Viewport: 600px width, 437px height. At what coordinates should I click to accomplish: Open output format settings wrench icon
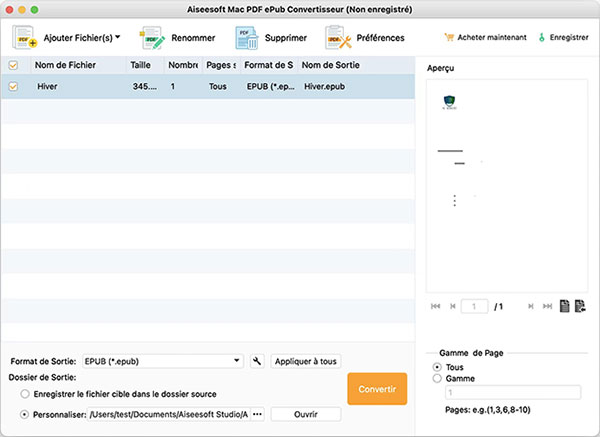[x=256, y=361]
